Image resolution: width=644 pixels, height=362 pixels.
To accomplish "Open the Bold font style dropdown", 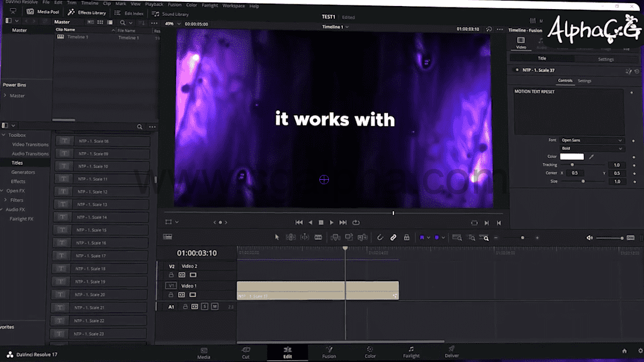I will pos(591,148).
